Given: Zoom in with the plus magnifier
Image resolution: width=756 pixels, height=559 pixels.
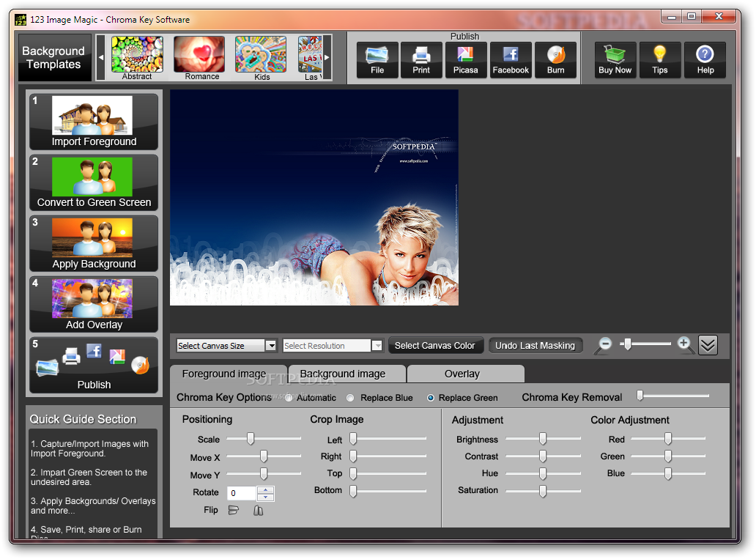Looking at the screenshot, I should (x=685, y=345).
